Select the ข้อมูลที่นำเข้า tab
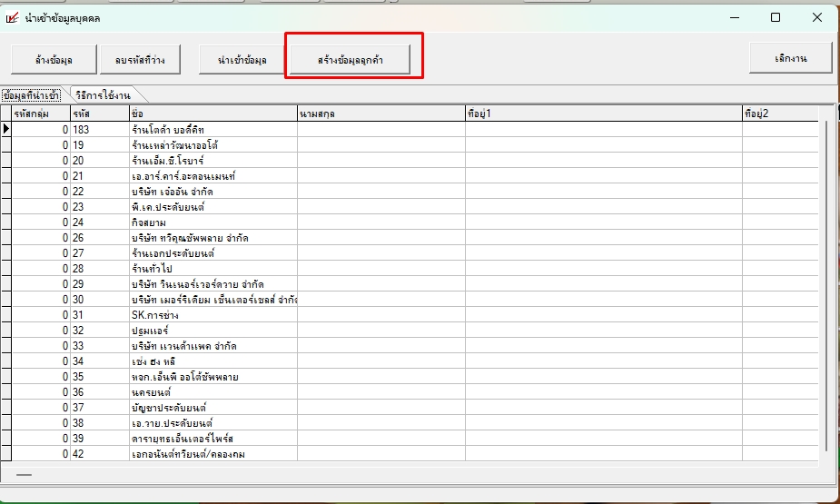The width and height of the screenshot is (840, 504). tap(33, 94)
